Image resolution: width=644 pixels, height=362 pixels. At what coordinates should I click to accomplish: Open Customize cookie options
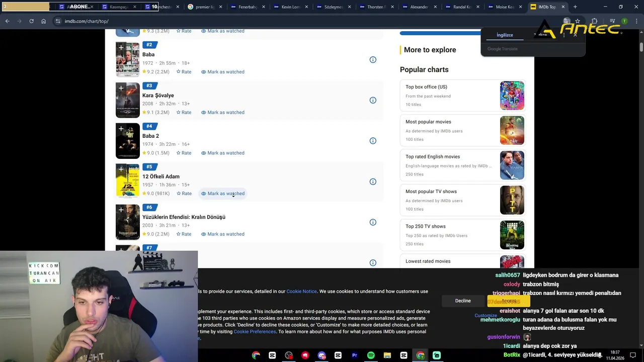(486, 316)
